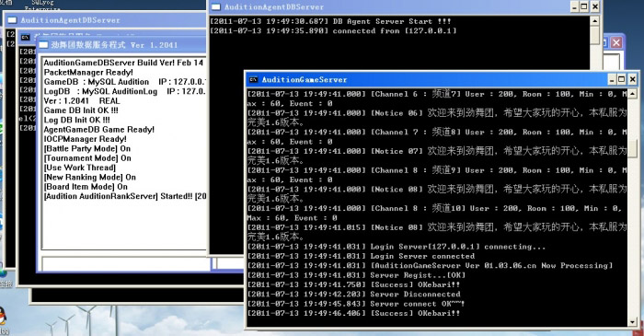Click the icon of the left AuditionAgentDBServer window
The width and height of the screenshot is (644, 336).
[12, 20]
